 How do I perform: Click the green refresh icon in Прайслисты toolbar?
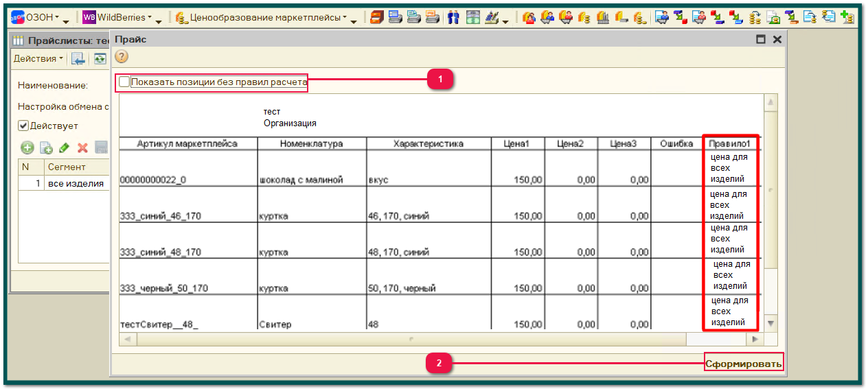pos(100,59)
